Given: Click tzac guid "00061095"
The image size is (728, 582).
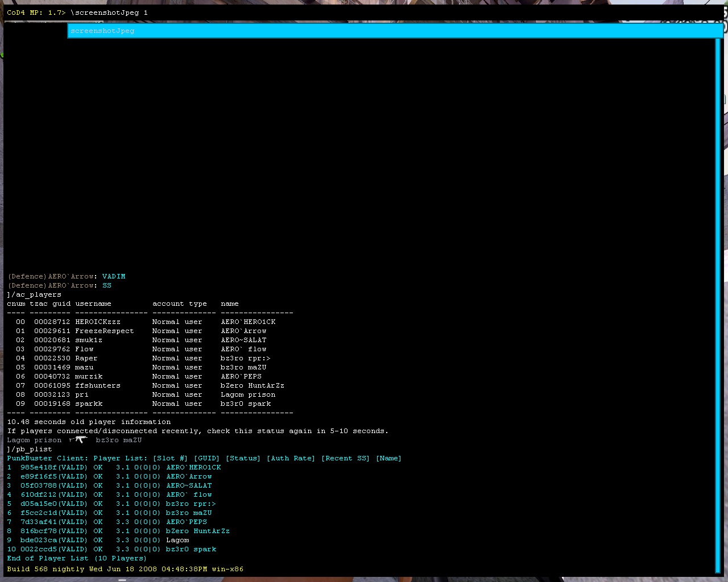Looking at the screenshot, I should (52, 385).
